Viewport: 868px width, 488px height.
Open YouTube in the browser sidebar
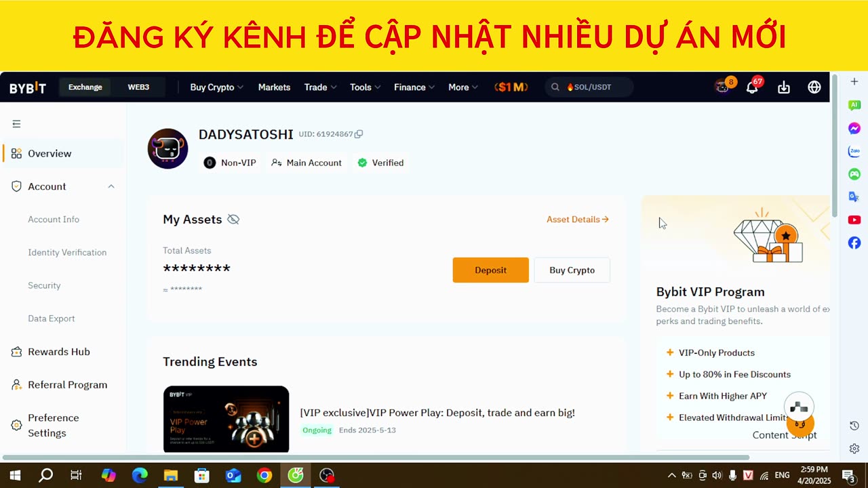854,220
